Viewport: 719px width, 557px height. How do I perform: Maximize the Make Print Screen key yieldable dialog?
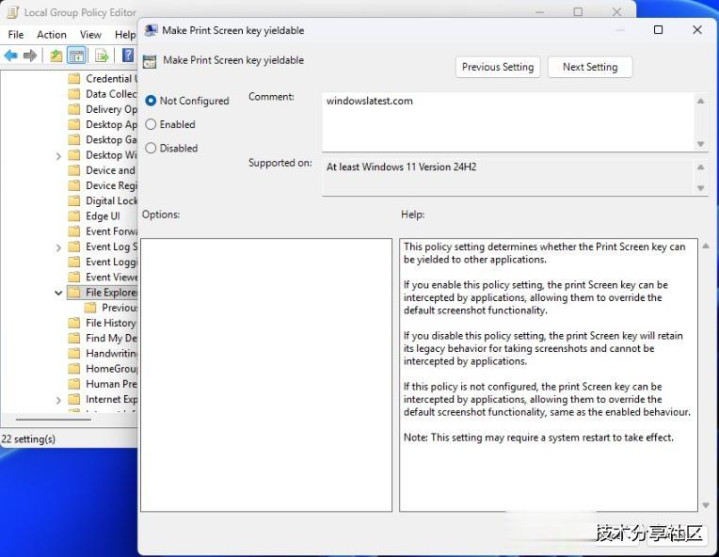click(658, 30)
